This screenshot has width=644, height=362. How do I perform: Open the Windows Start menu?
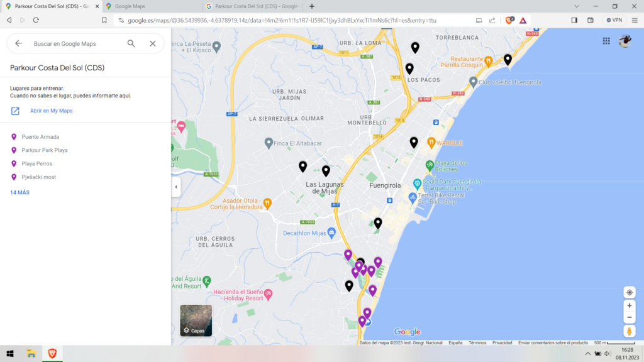(10, 354)
